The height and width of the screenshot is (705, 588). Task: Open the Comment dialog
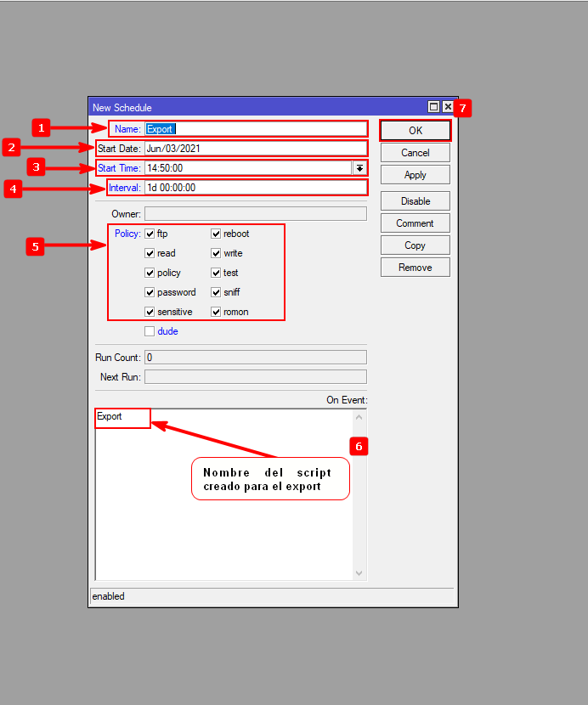pyautogui.click(x=415, y=223)
